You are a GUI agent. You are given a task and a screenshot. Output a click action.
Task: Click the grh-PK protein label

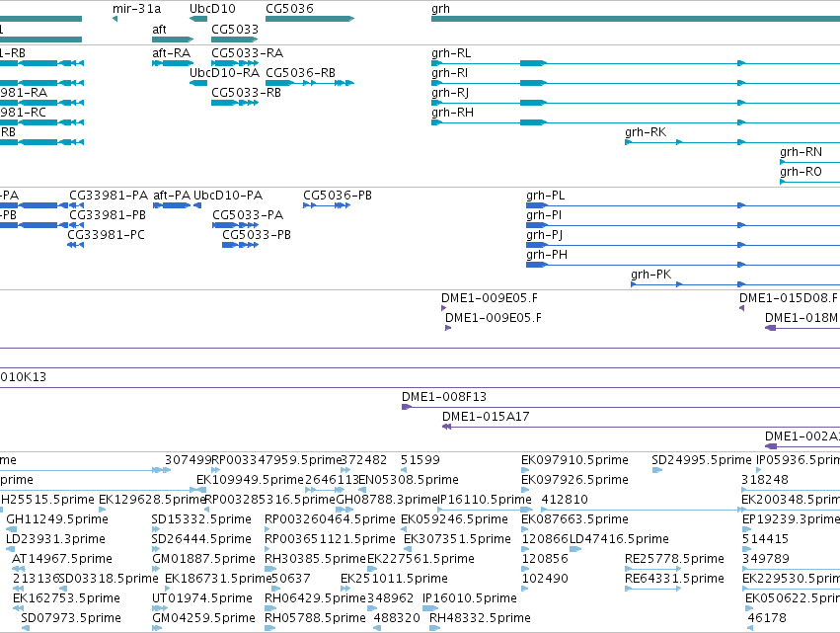tap(650, 275)
